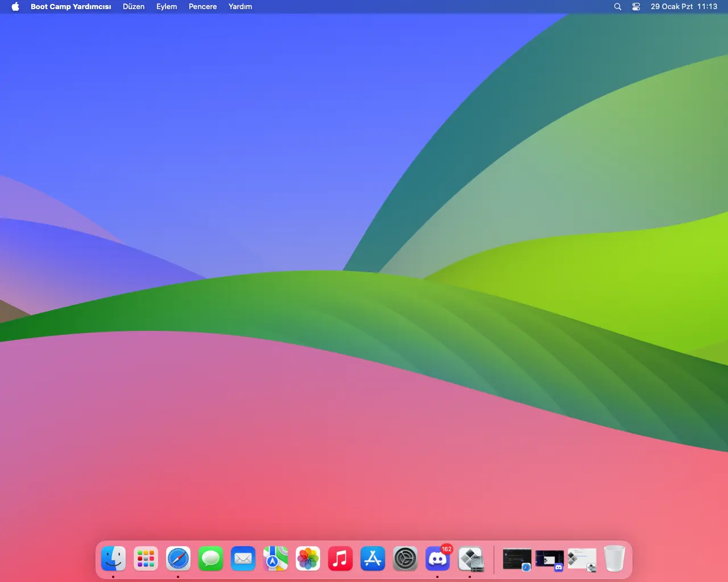This screenshot has height=582, width=728.
Task: Open the App Store icon
Action: 373,559
